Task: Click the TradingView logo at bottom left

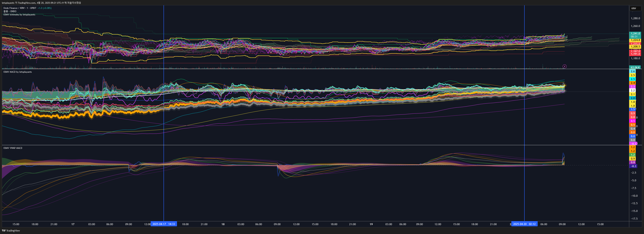Action: tap(11, 231)
